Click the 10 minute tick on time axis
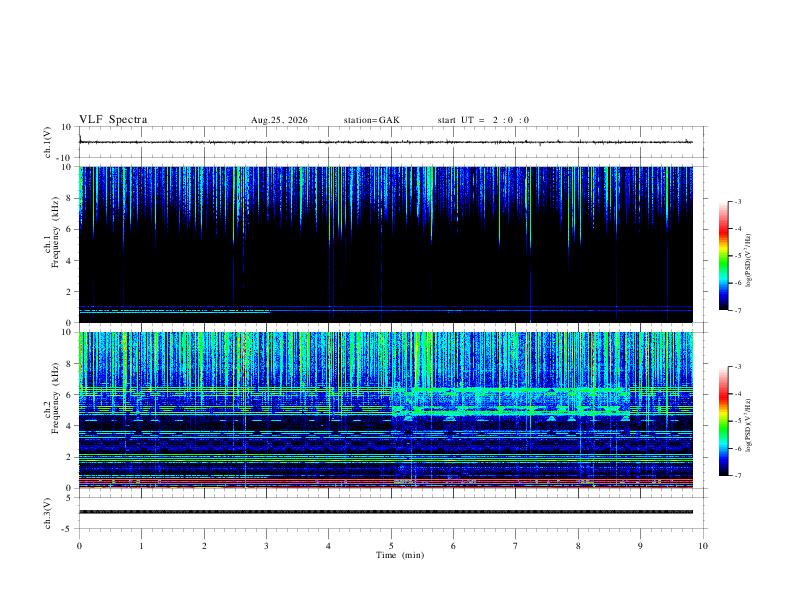This screenshot has height=612, width=792. [x=703, y=546]
